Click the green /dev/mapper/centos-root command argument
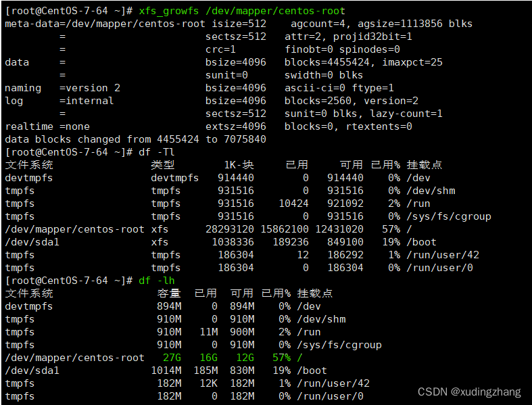The width and height of the screenshot is (532, 405). click(275, 11)
